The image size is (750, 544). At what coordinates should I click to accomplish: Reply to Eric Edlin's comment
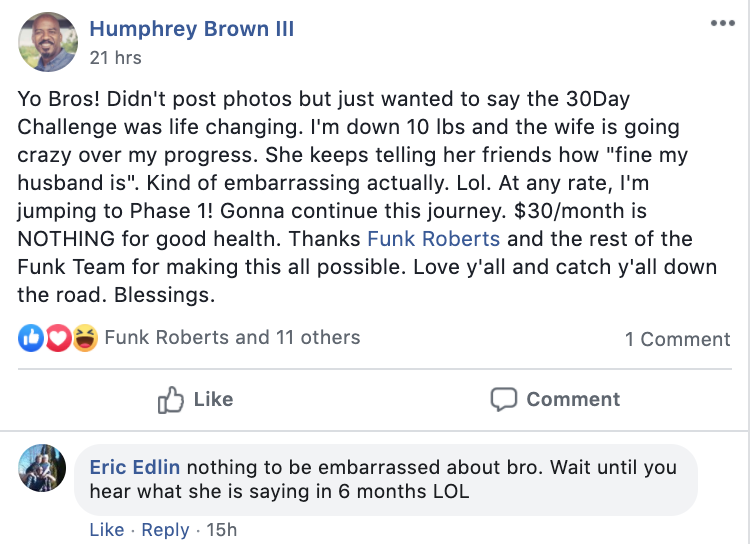(x=165, y=530)
